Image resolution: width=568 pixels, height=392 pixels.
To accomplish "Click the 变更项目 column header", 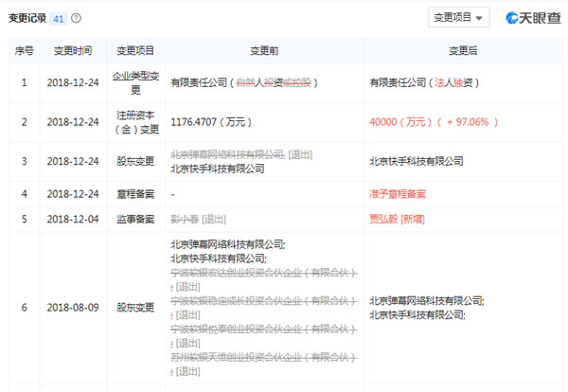I will [x=135, y=51].
